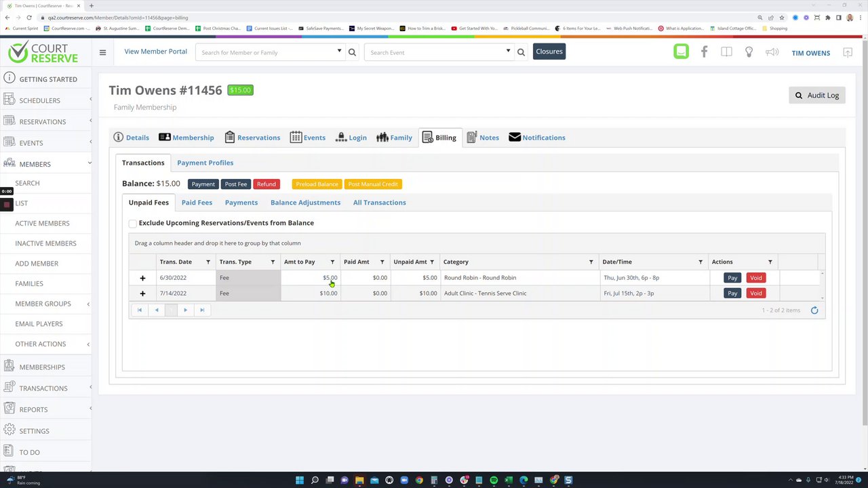Screen dimensions: 868x488
Task: Open Excel from the taskbar
Action: [x=509, y=481]
